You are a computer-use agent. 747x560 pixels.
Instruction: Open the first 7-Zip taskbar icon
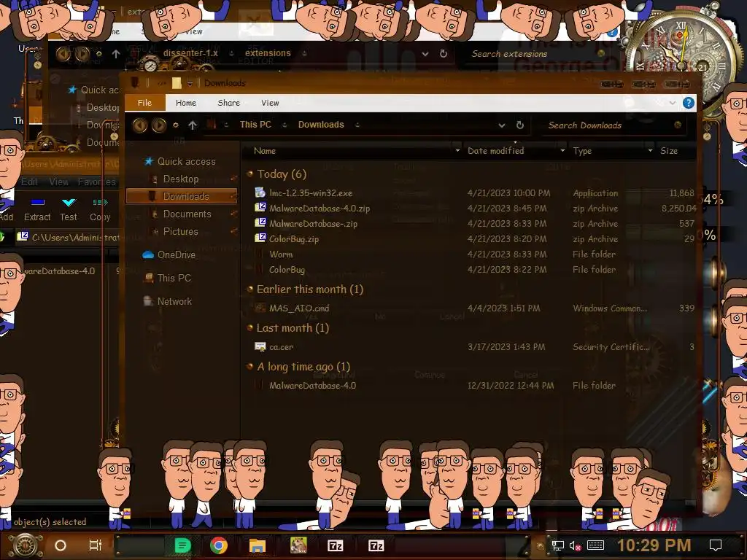pyautogui.click(x=336, y=545)
